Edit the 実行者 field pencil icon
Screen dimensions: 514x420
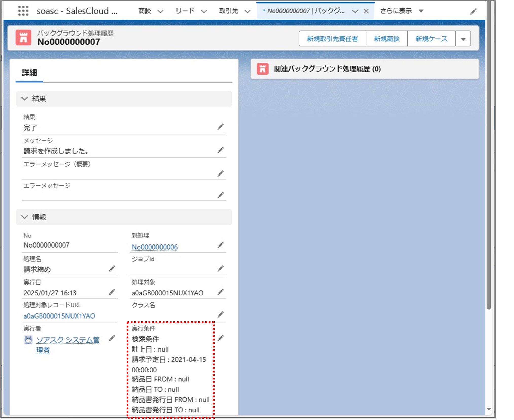[112, 338]
